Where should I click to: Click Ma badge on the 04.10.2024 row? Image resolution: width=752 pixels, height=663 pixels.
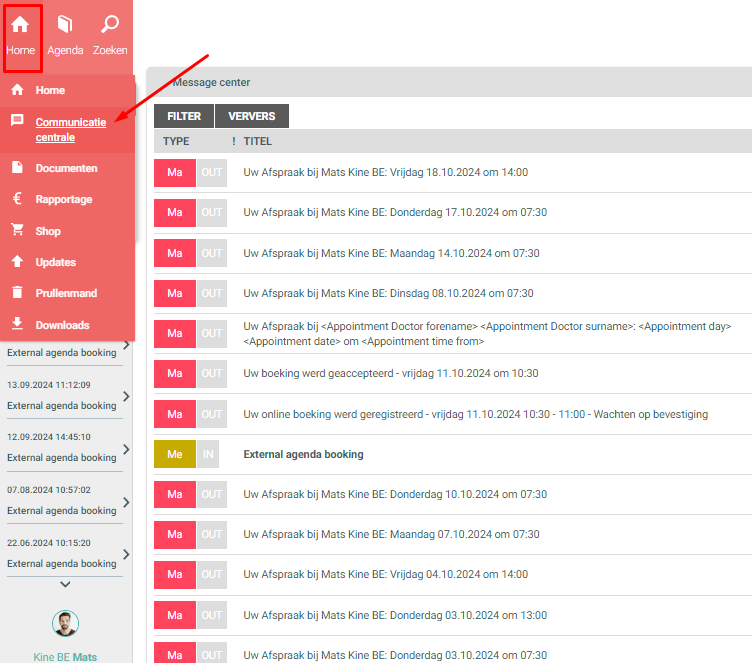(175, 575)
